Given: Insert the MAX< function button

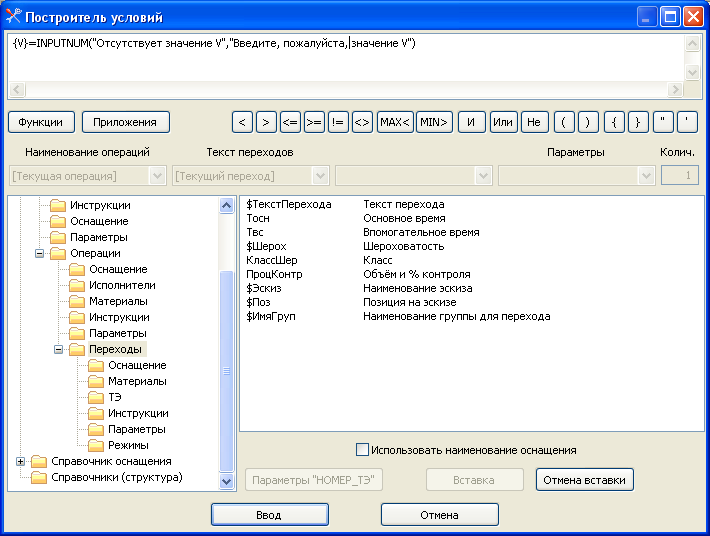Looking at the screenshot, I should [x=394, y=122].
